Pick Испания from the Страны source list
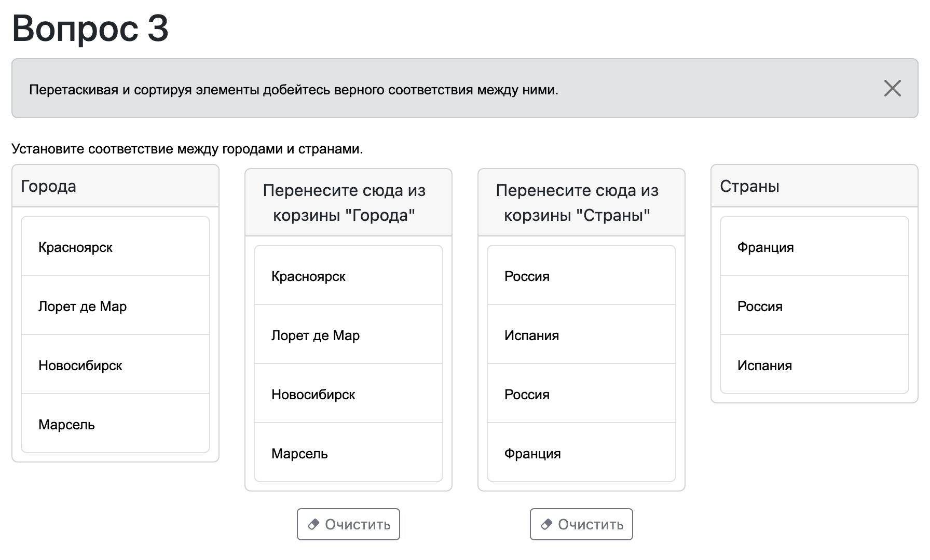The image size is (930, 560). [x=814, y=365]
